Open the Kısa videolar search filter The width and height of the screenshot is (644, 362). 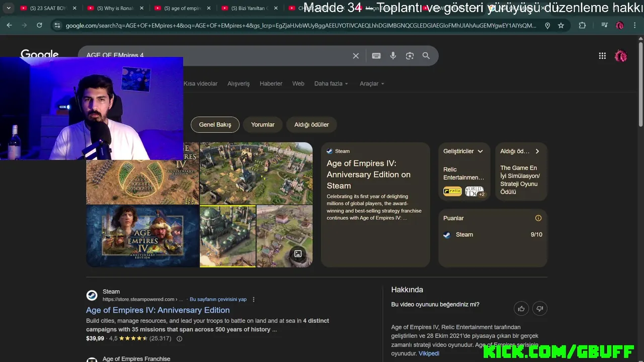200,83
